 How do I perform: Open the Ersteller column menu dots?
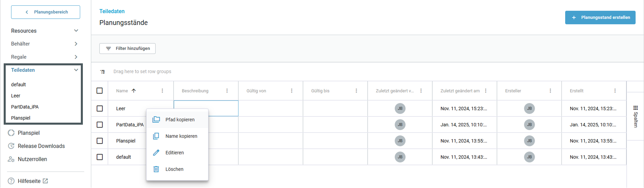[550, 91]
